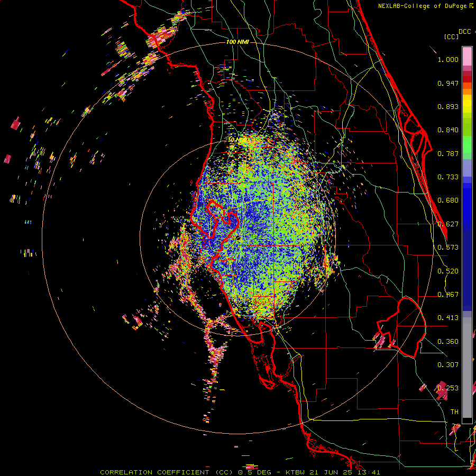
Task: Click the 0.253 color scale value
Action: (x=448, y=388)
